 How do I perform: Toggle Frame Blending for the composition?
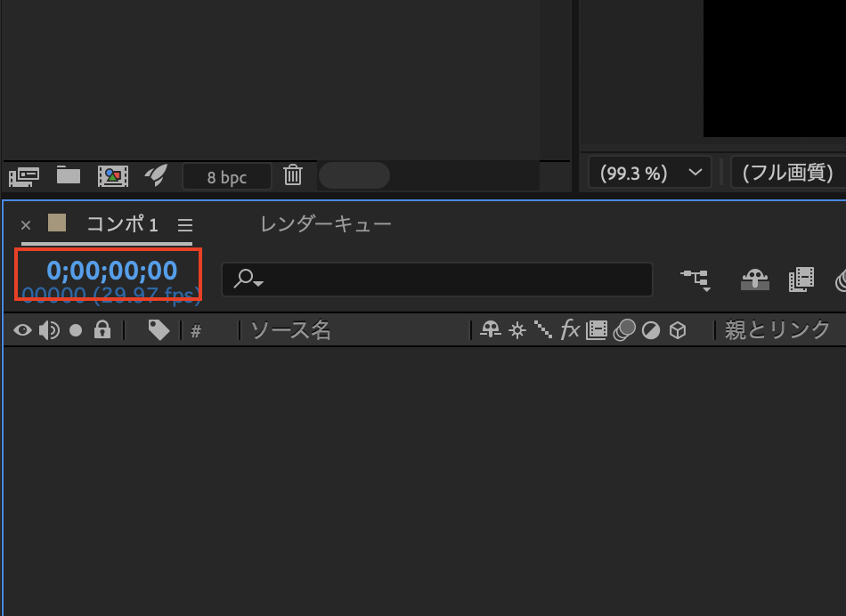(801, 280)
